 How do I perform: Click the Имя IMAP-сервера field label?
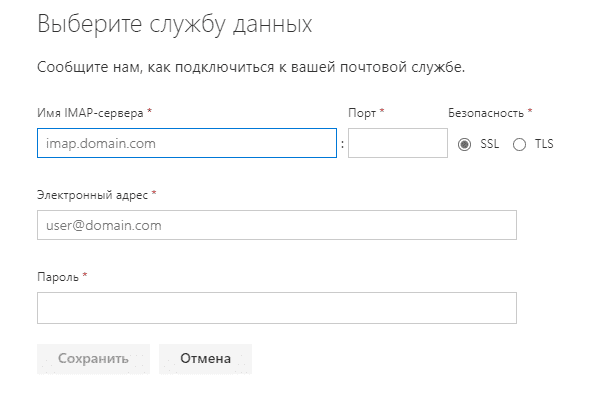click(90, 113)
